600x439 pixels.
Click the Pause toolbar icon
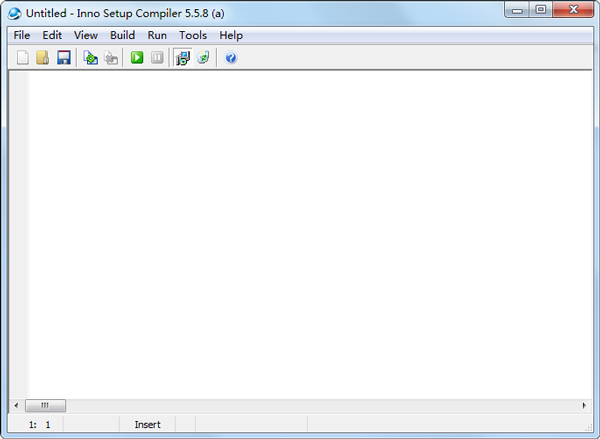tap(157, 58)
